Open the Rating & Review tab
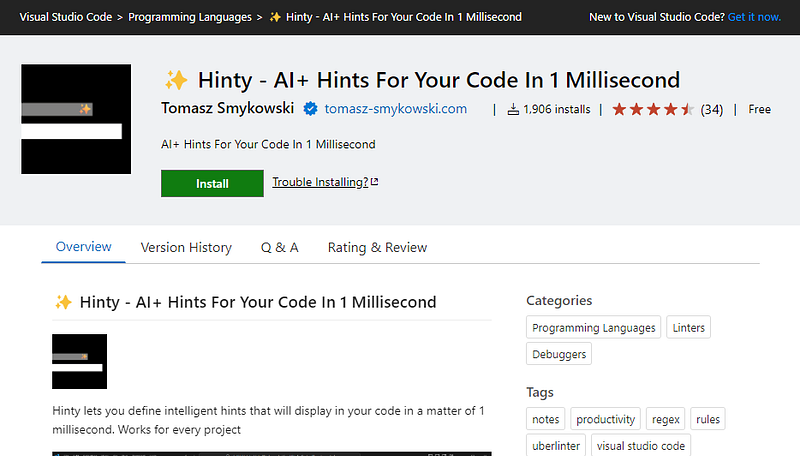Image resolution: width=800 pixels, height=456 pixels. [377, 247]
